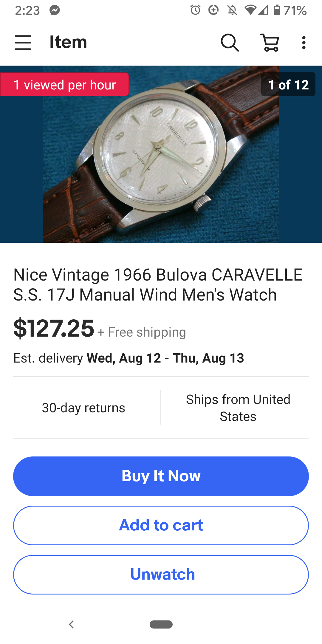
Task: Tap the muted notifications bell status icon
Action: [x=232, y=10]
